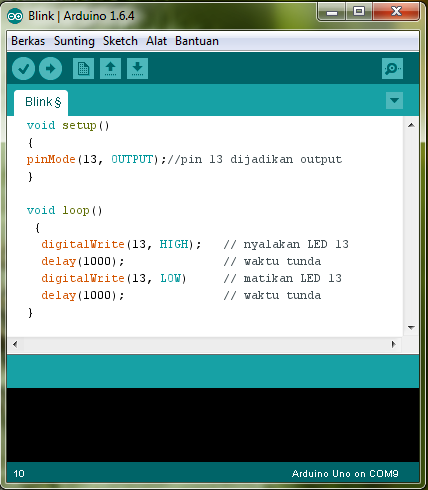Open the Sunting menu
This screenshot has width=428, height=490.
tap(74, 41)
